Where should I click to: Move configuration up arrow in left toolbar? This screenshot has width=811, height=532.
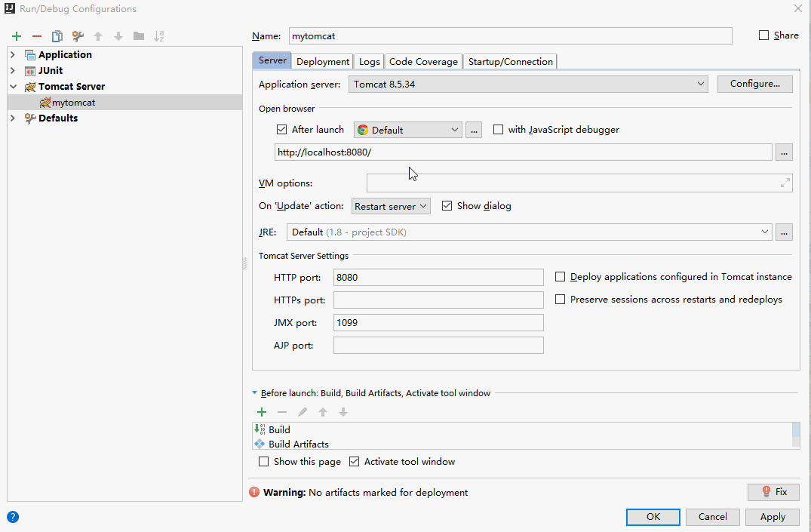click(x=98, y=36)
